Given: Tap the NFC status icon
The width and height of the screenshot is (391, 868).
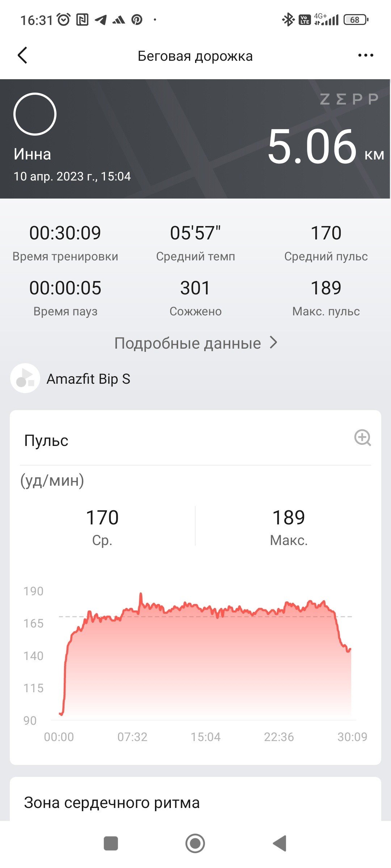Looking at the screenshot, I should coord(82,20).
